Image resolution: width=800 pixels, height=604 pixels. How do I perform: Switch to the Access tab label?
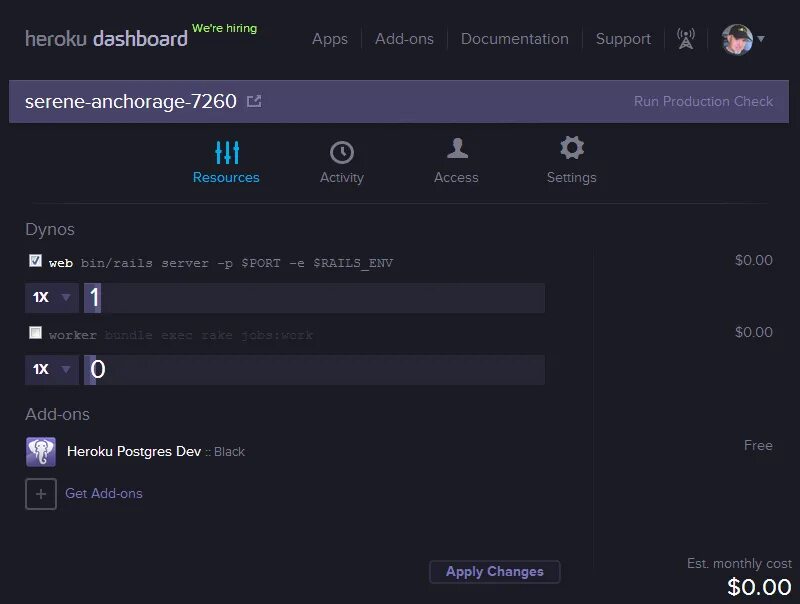[x=456, y=178]
